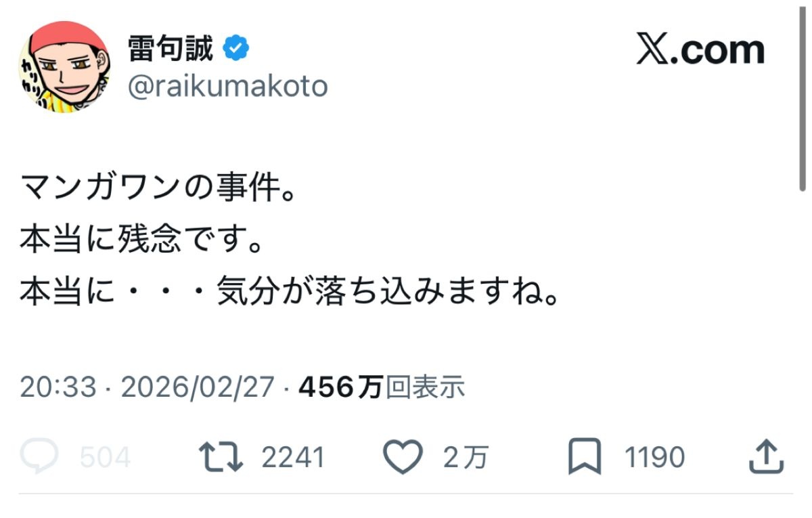Image resolution: width=812 pixels, height=518 pixels.
Task: Click the text line マンガワンの事件。
Action: [x=157, y=187]
